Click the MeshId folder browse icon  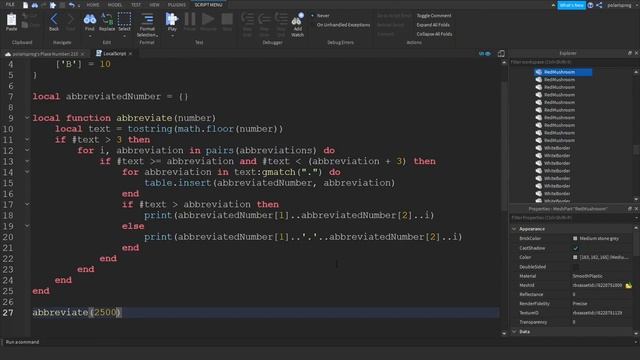(629, 285)
